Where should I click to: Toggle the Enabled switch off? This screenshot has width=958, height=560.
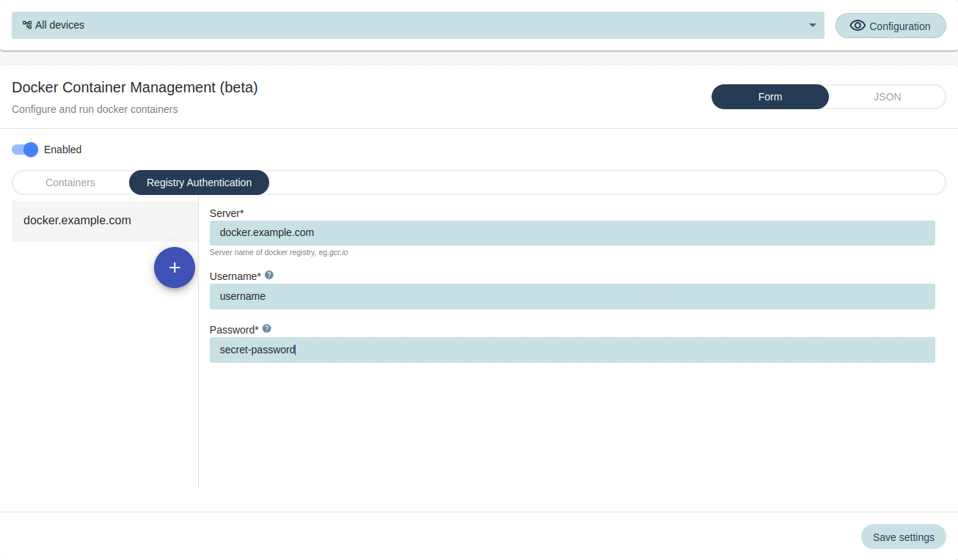pyautogui.click(x=25, y=150)
